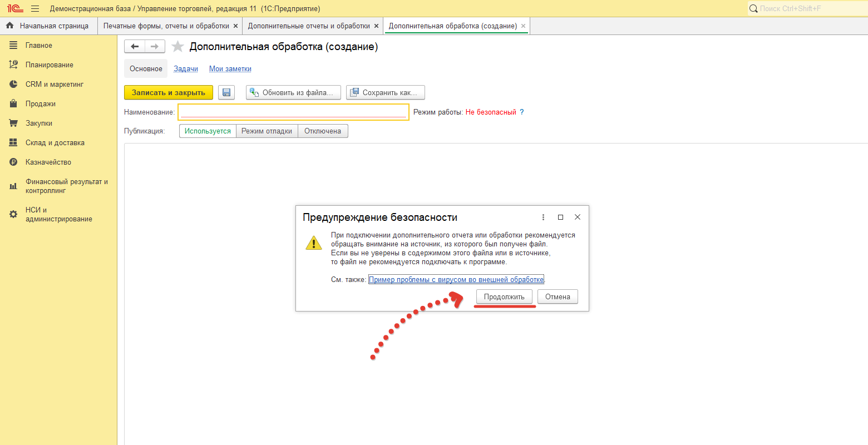This screenshot has width=868, height=445.
Task: Open link Пример проблемы с вирусом
Action: [456, 280]
